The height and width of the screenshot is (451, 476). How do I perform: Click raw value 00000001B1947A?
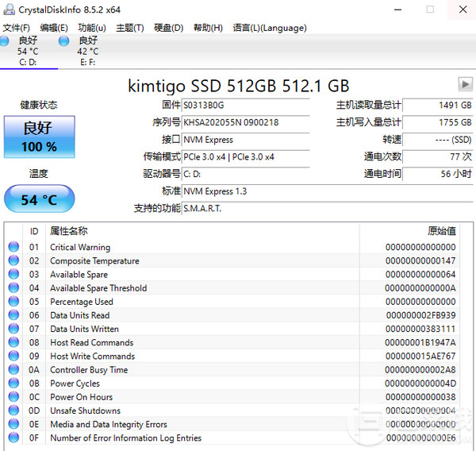click(420, 342)
